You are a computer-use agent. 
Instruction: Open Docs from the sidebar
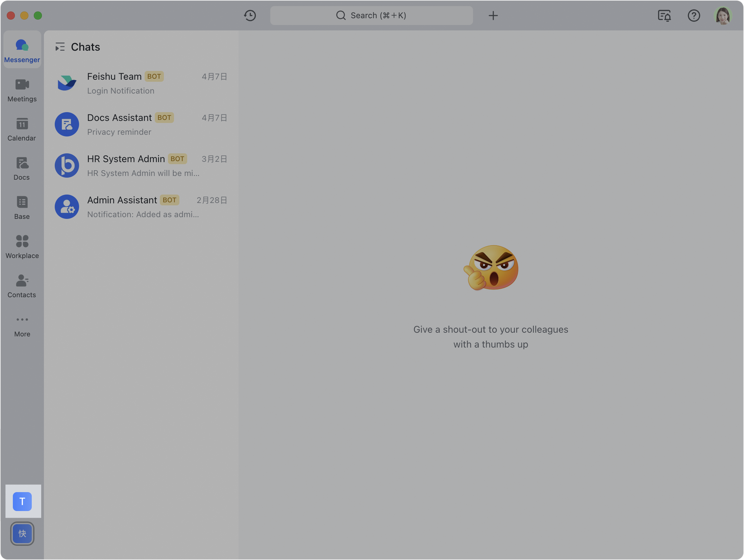22,168
